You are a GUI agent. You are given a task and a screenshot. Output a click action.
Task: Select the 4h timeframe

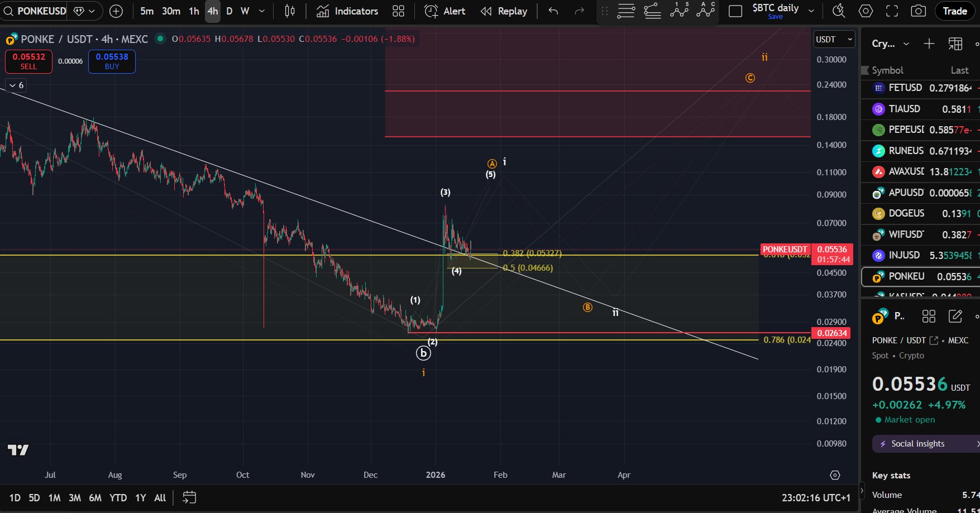(x=213, y=11)
